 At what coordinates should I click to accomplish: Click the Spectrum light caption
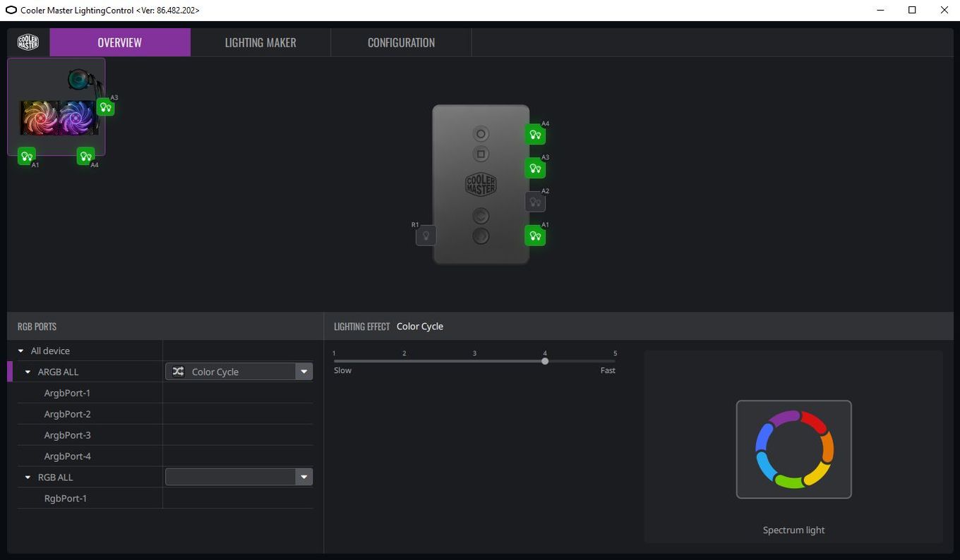click(793, 530)
